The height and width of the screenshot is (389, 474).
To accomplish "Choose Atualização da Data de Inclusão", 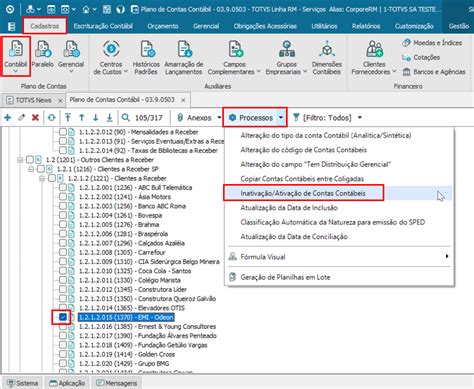I will click(x=289, y=208).
